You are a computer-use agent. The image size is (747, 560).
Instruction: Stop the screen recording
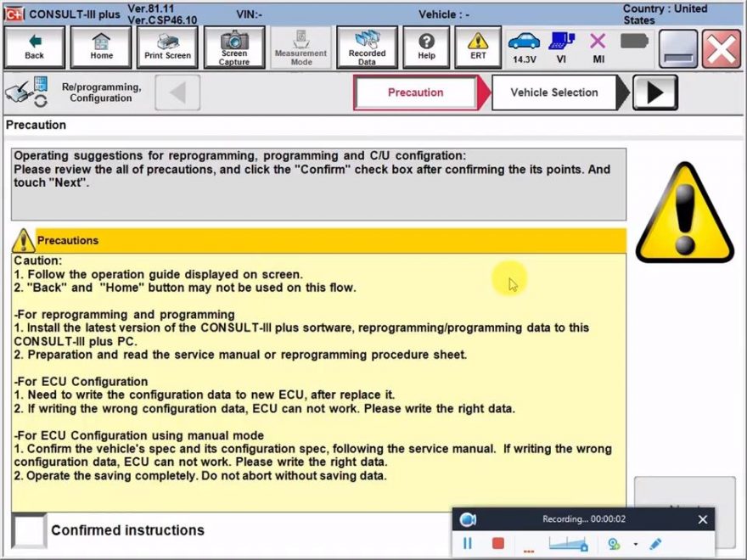pyautogui.click(x=497, y=543)
